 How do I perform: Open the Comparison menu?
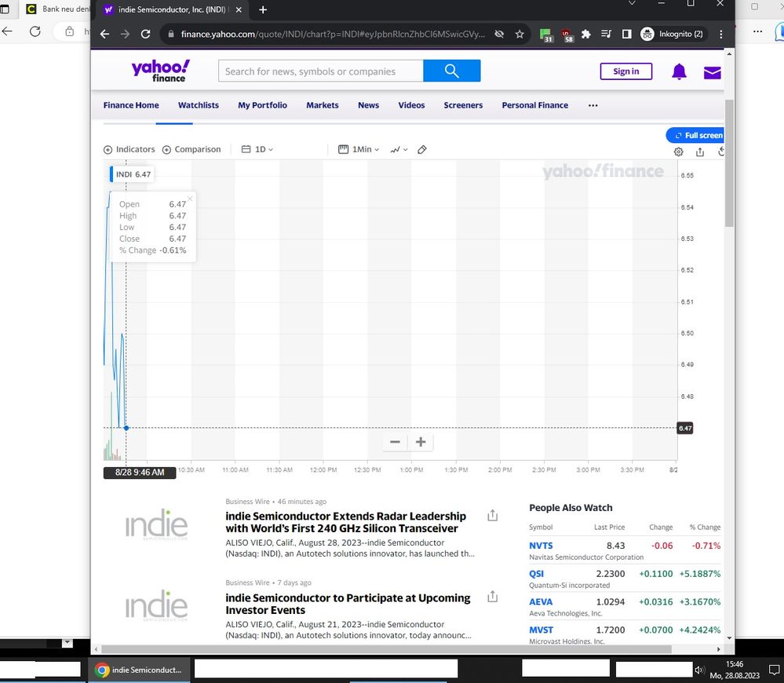(x=191, y=149)
